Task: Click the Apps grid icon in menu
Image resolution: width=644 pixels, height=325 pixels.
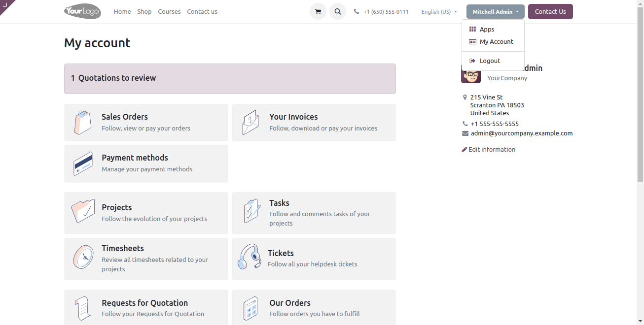Action: click(472, 30)
